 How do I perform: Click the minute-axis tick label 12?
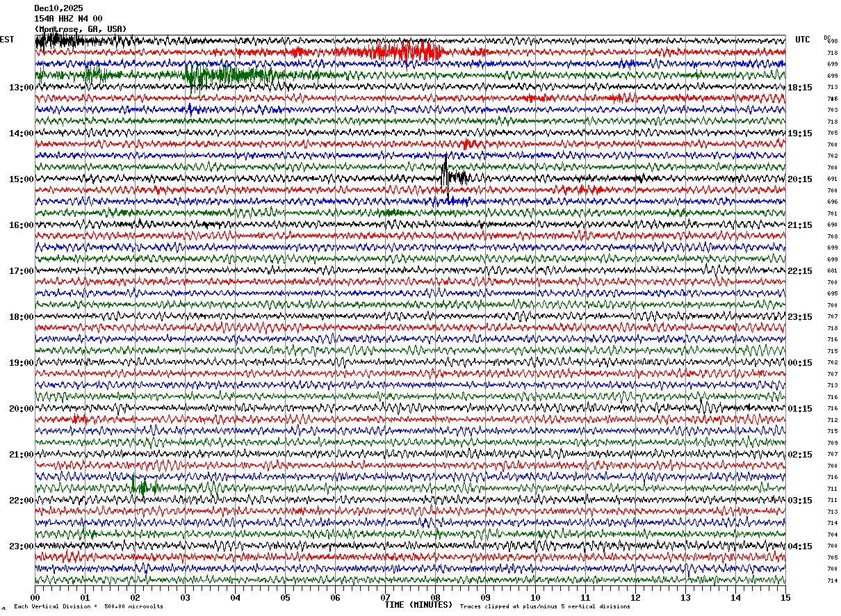point(635,597)
